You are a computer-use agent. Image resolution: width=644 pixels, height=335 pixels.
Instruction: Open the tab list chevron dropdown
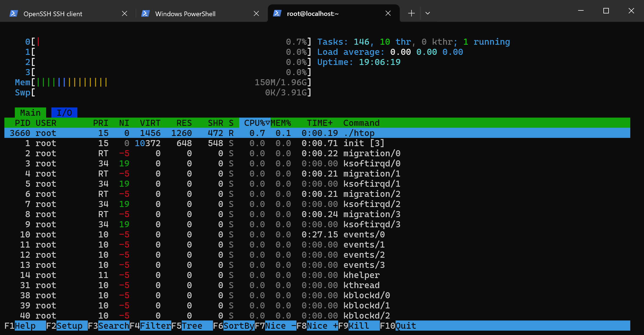pyautogui.click(x=427, y=13)
